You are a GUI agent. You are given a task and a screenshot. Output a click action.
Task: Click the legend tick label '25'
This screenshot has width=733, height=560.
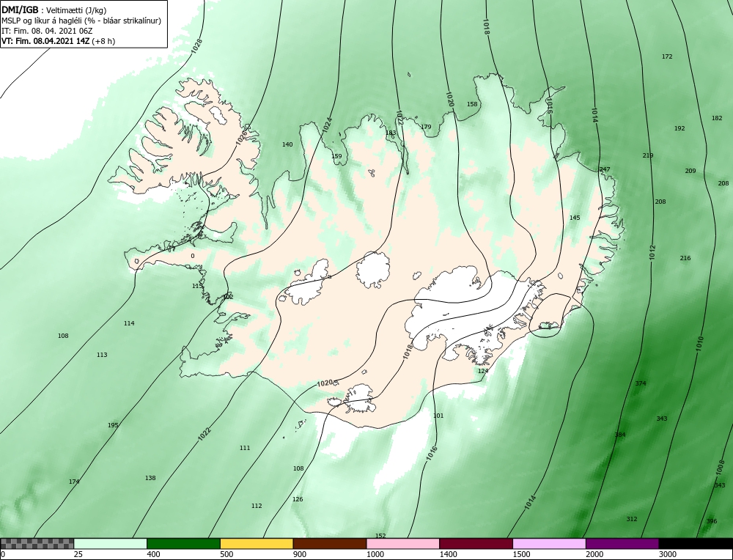78,554
